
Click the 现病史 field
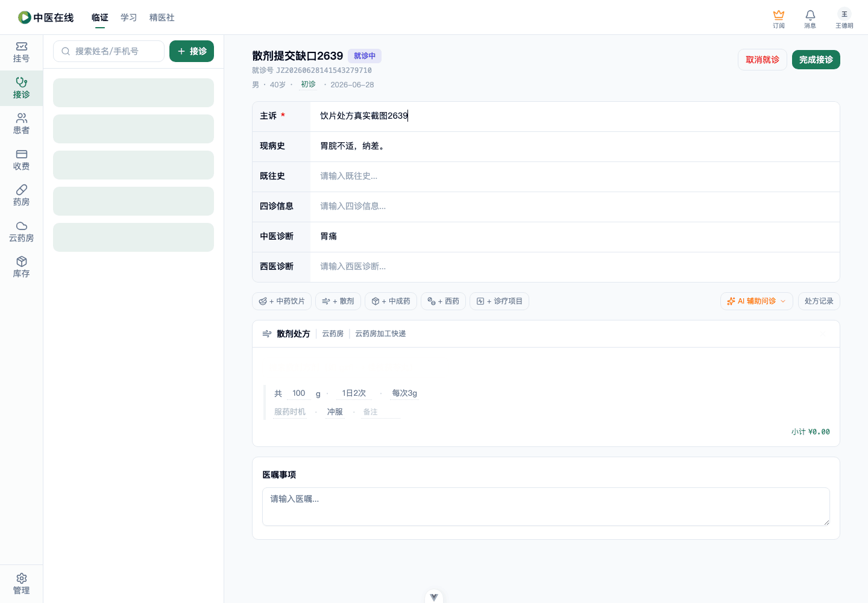click(574, 146)
